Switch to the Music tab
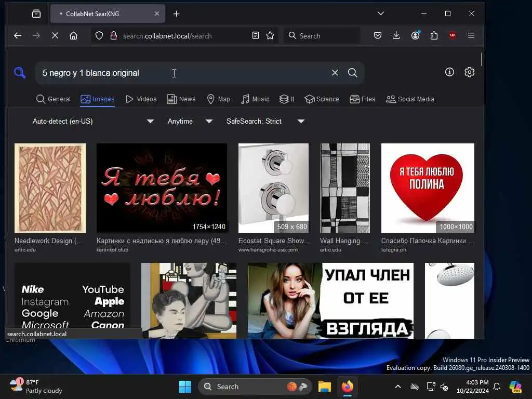 pyautogui.click(x=255, y=99)
